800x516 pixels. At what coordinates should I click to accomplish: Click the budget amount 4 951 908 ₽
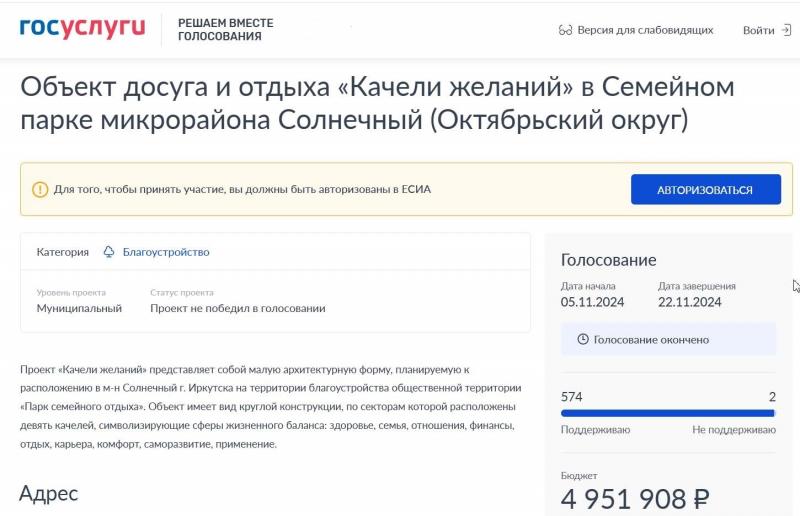pos(635,498)
